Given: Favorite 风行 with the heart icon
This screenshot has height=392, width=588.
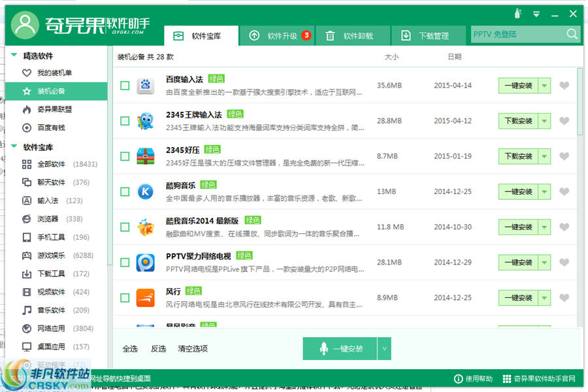Looking at the screenshot, I should (564, 298).
